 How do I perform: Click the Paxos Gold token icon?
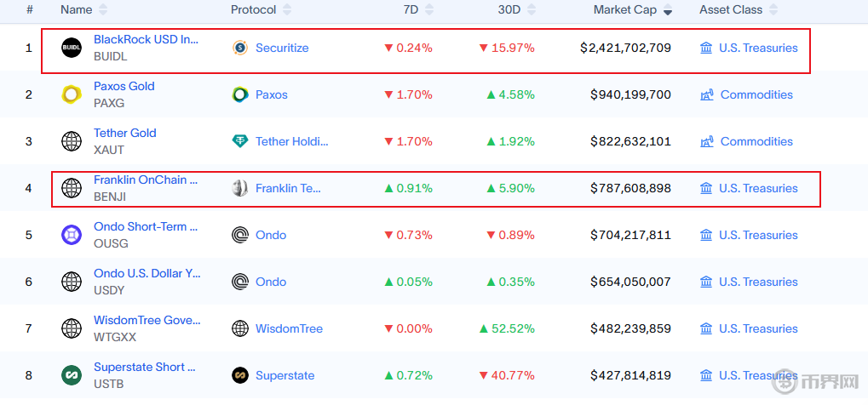click(x=72, y=94)
